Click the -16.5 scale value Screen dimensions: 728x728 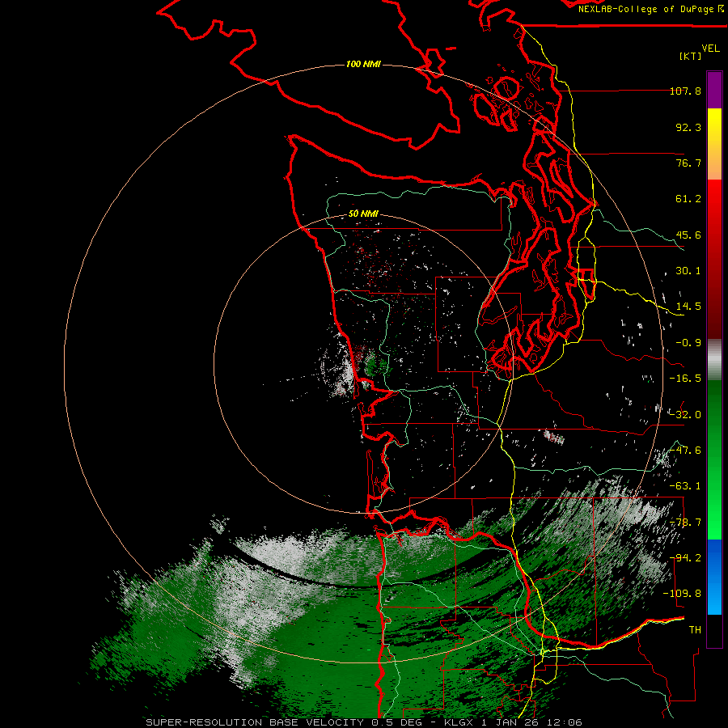click(685, 379)
